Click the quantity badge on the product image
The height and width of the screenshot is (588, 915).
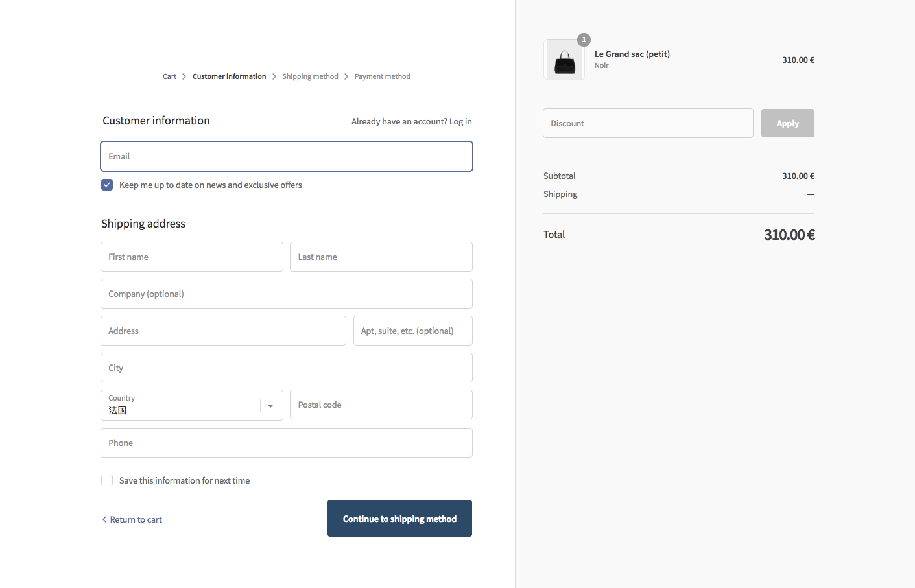(584, 40)
